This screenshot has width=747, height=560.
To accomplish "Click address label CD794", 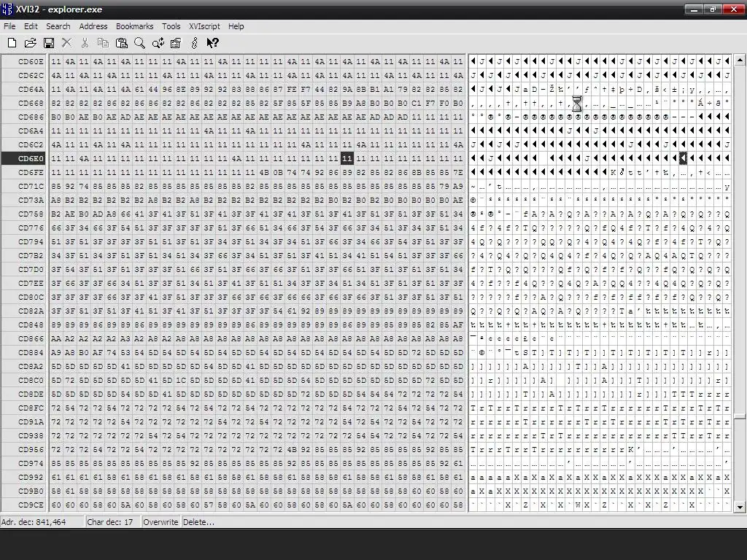I will click(31, 241).
